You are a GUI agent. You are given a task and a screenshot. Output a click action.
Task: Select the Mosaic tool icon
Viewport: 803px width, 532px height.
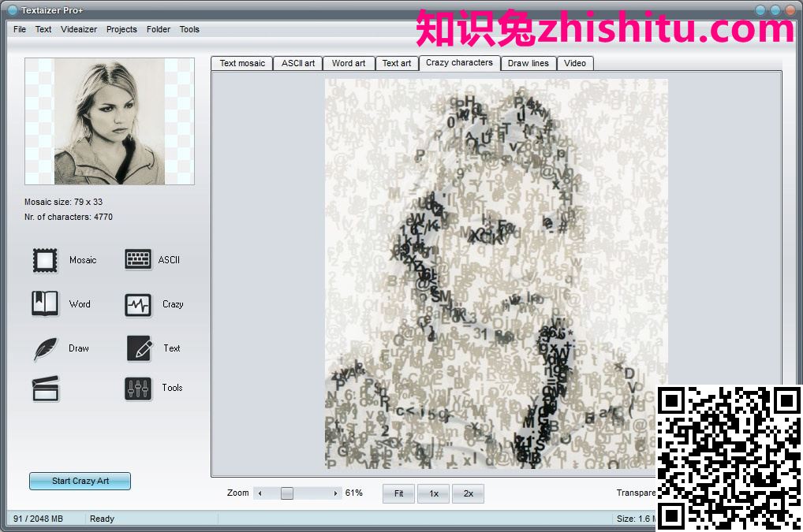(45, 260)
